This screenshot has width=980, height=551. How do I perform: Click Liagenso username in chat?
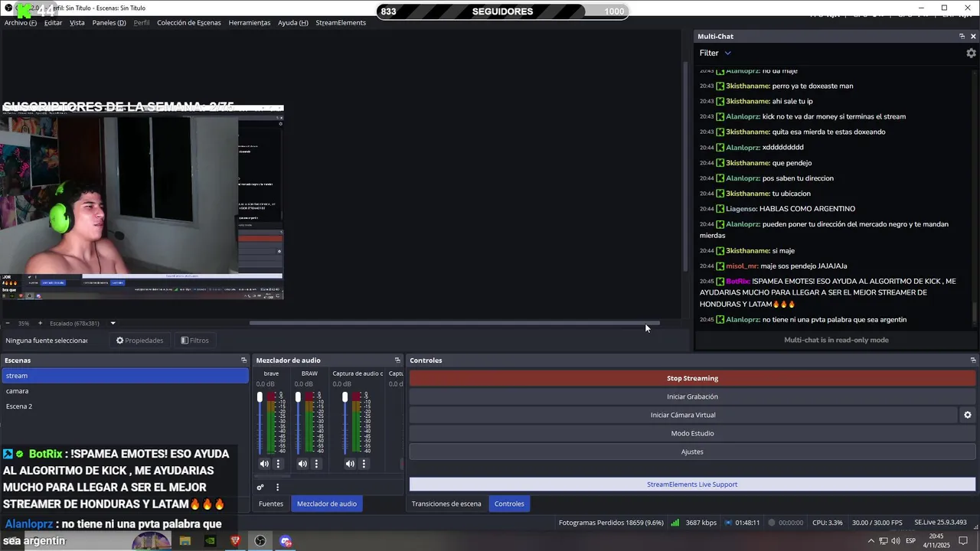point(741,209)
